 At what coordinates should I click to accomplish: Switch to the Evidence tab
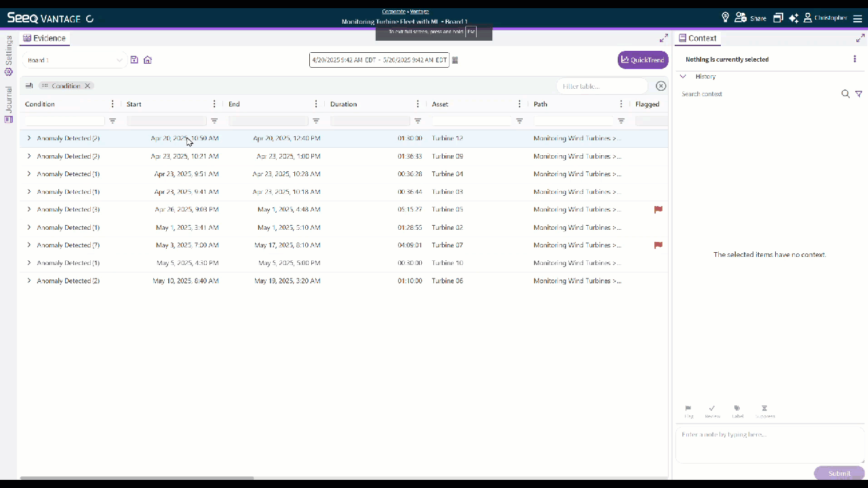[45, 39]
